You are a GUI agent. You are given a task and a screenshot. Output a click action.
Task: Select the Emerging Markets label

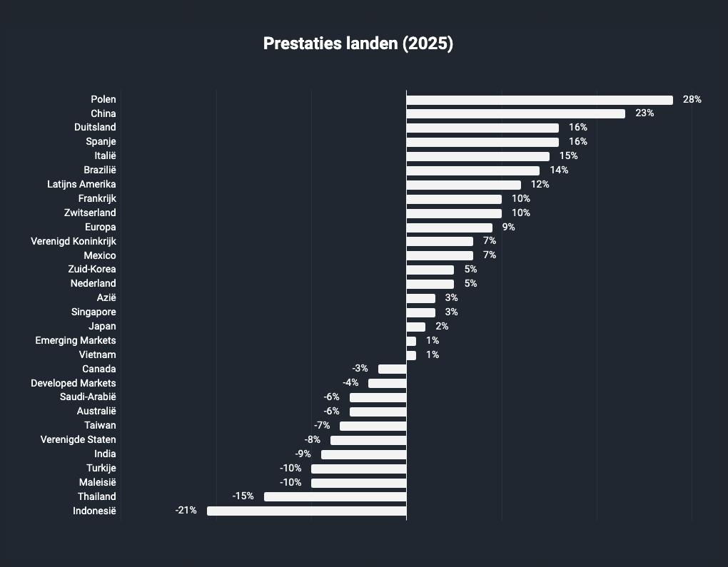coord(76,341)
